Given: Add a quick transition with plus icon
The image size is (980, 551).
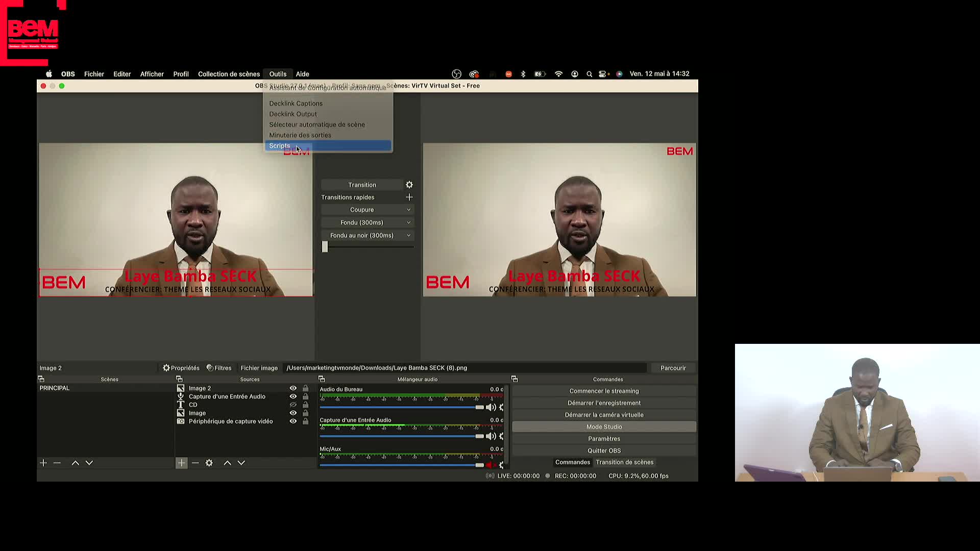Looking at the screenshot, I should (x=409, y=197).
